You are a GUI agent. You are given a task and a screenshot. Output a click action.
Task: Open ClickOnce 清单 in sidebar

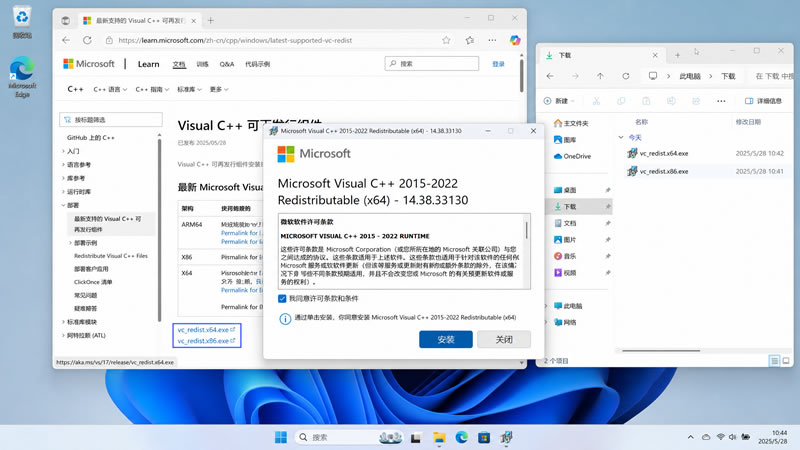pyautogui.click(x=93, y=282)
